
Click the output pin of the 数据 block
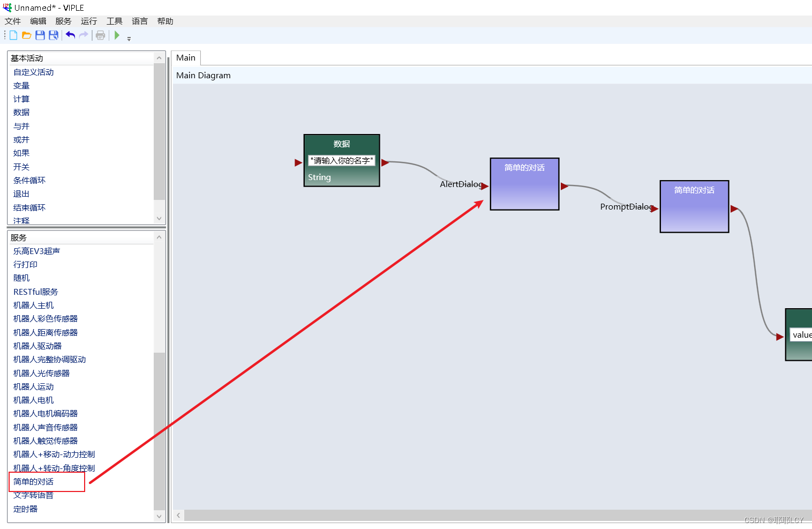point(385,162)
